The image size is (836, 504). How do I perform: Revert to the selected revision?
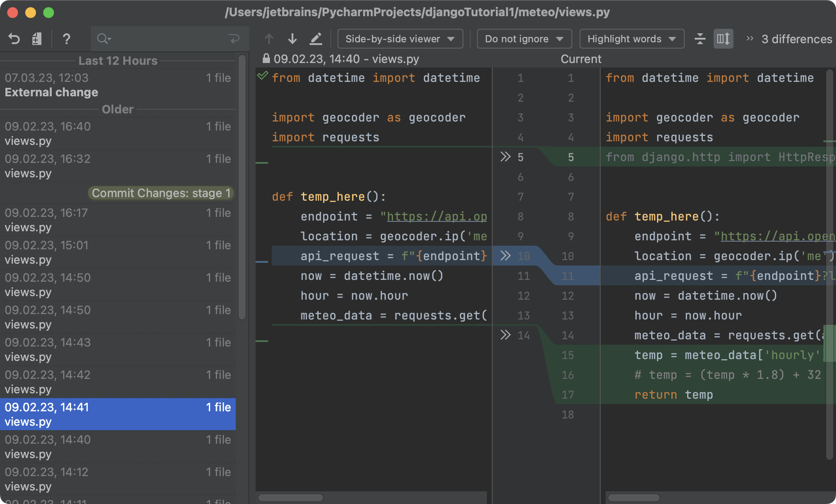click(x=14, y=39)
